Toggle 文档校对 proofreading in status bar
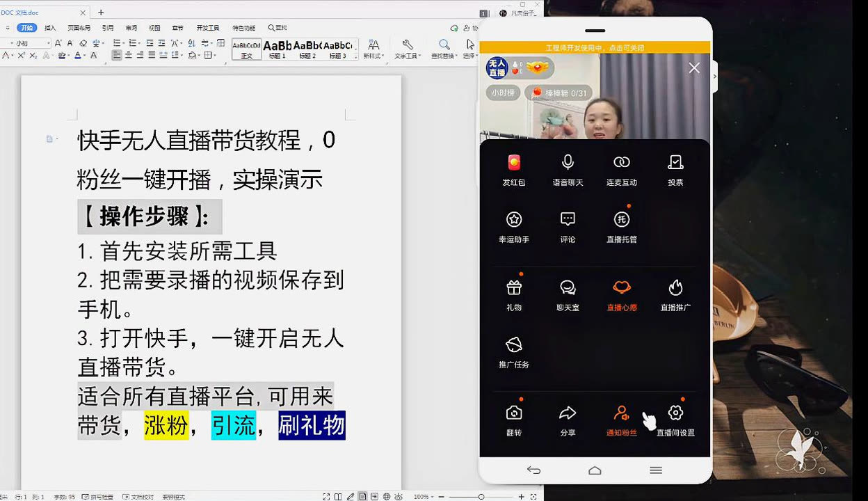 (138, 497)
